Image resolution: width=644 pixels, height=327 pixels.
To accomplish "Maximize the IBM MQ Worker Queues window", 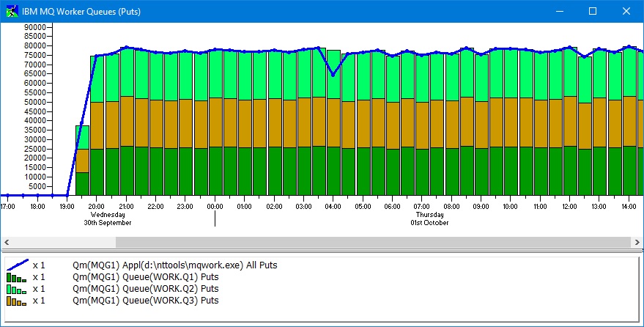I will pos(593,11).
